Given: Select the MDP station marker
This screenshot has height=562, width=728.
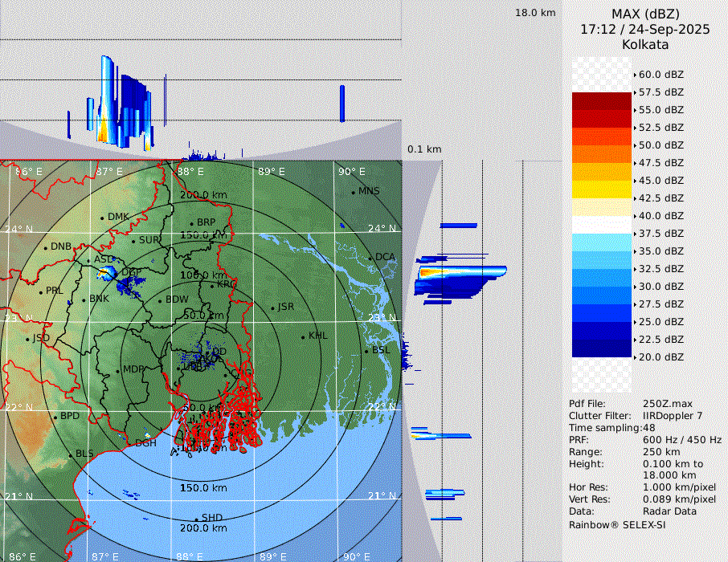Looking at the screenshot, I should pyautogui.click(x=118, y=370).
